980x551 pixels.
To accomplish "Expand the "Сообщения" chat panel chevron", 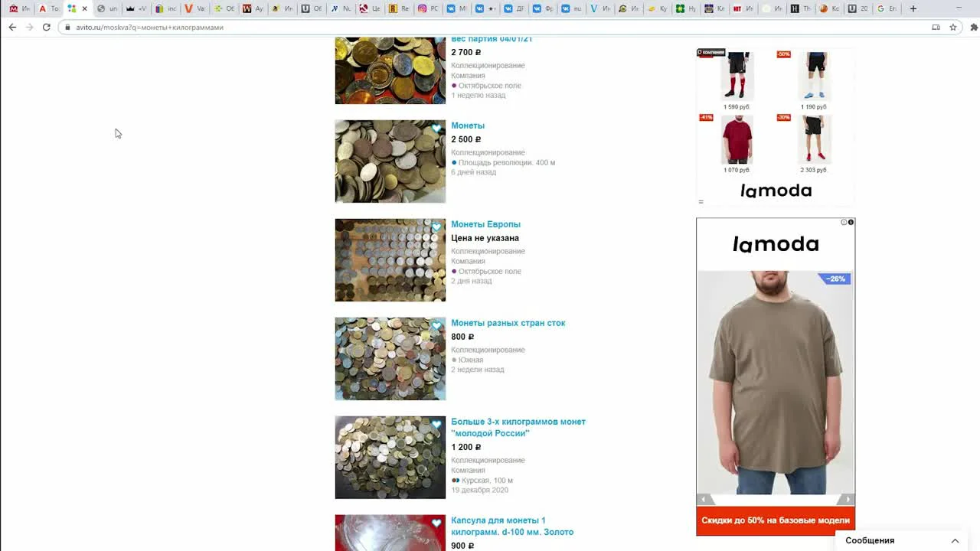I will [955, 540].
